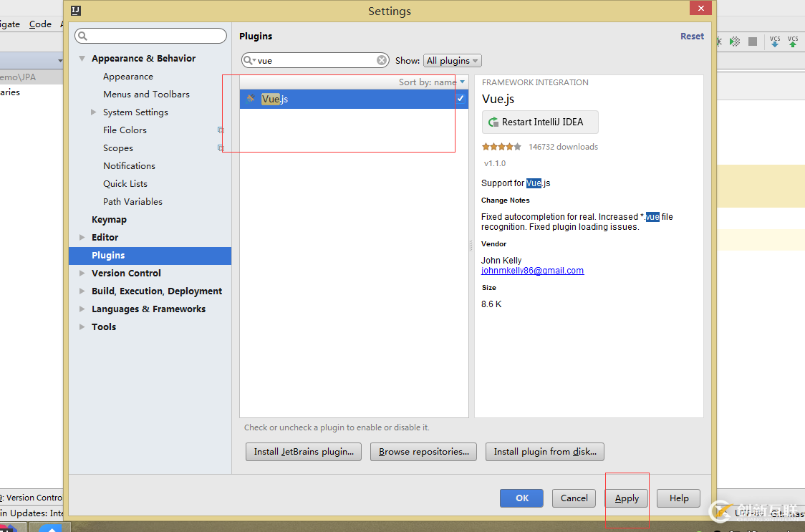Screen dimensions: 805x532
Task: Click the settings search input field
Action: click(x=150, y=36)
